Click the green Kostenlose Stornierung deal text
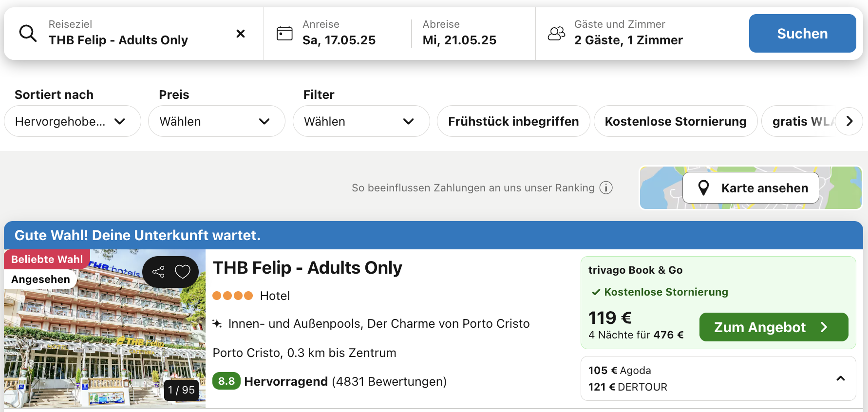Image resolution: width=868 pixels, height=412 pixels. (x=666, y=292)
